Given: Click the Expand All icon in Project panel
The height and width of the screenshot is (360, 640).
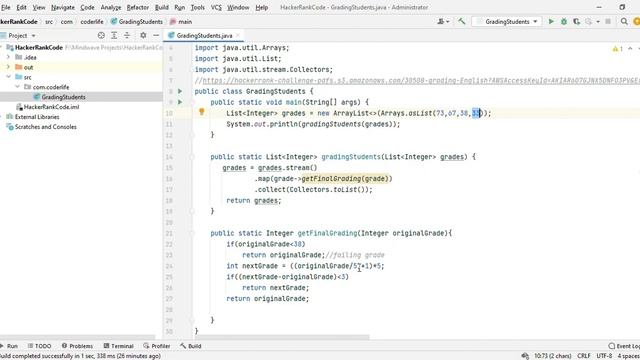Looking at the screenshot, I should coord(114,36).
